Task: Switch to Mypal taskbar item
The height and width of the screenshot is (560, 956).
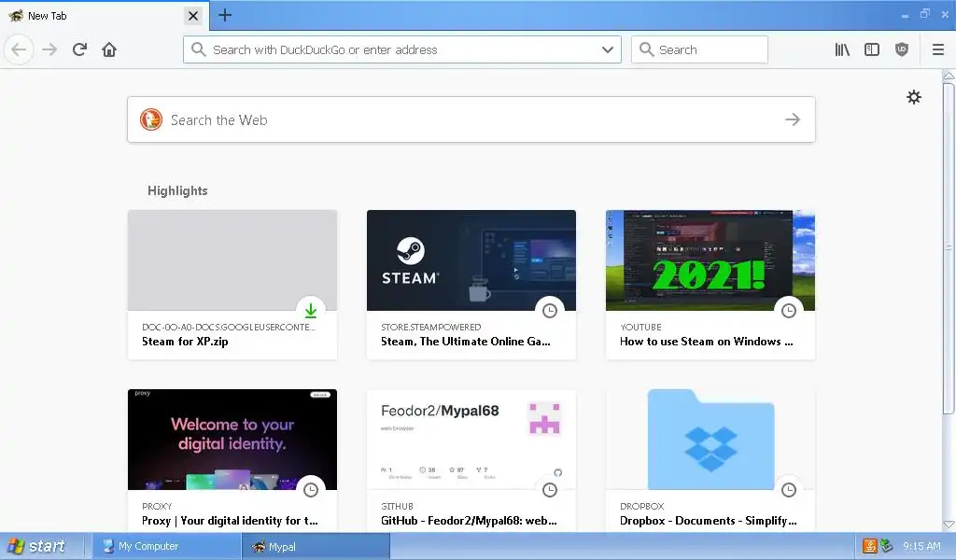Action: pyautogui.click(x=316, y=547)
